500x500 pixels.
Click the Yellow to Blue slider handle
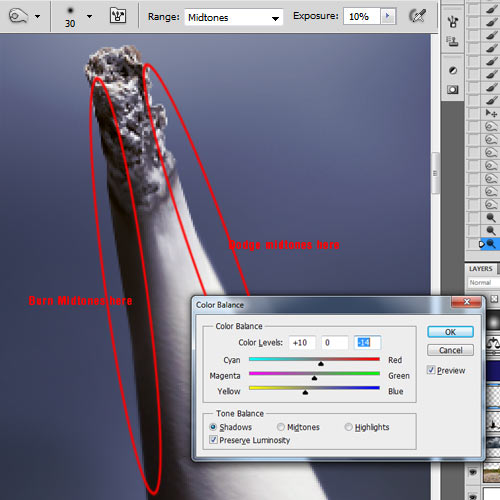coord(305,393)
